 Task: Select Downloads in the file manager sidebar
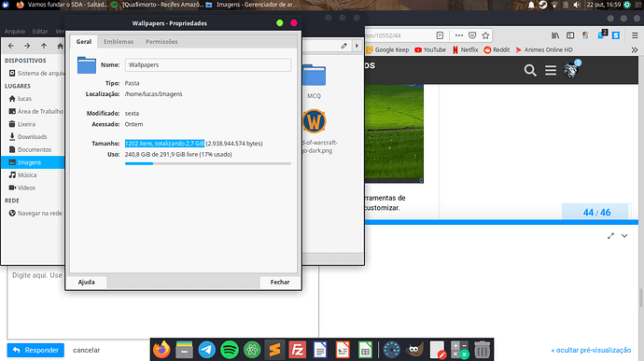(33, 137)
